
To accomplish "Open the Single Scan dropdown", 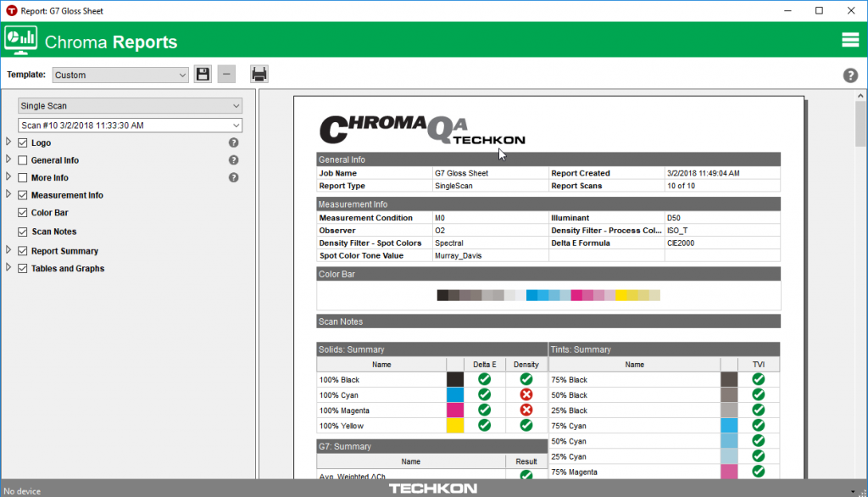I will (131, 106).
